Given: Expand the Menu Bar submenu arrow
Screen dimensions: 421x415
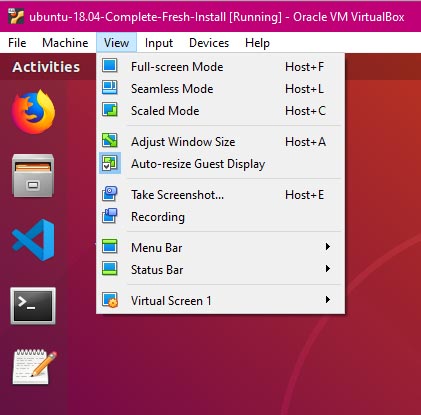Looking at the screenshot, I should (328, 247).
